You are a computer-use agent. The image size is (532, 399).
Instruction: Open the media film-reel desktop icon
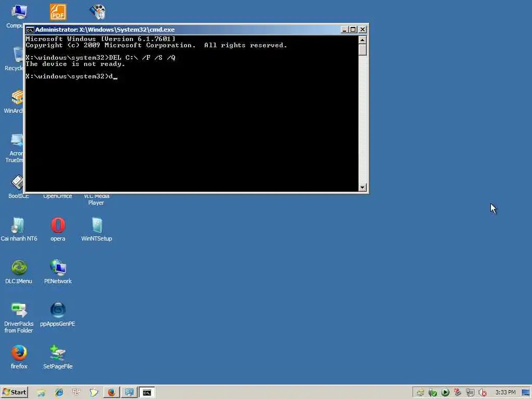coord(98,12)
